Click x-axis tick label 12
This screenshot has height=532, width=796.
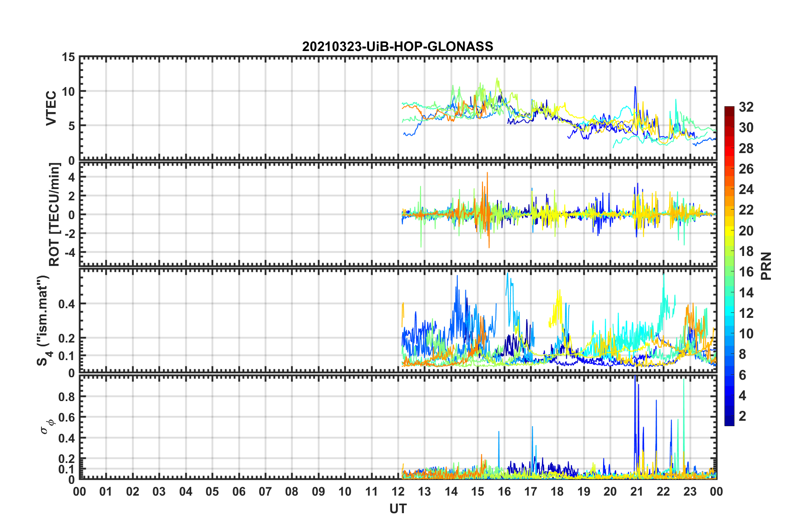click(398, 491)
